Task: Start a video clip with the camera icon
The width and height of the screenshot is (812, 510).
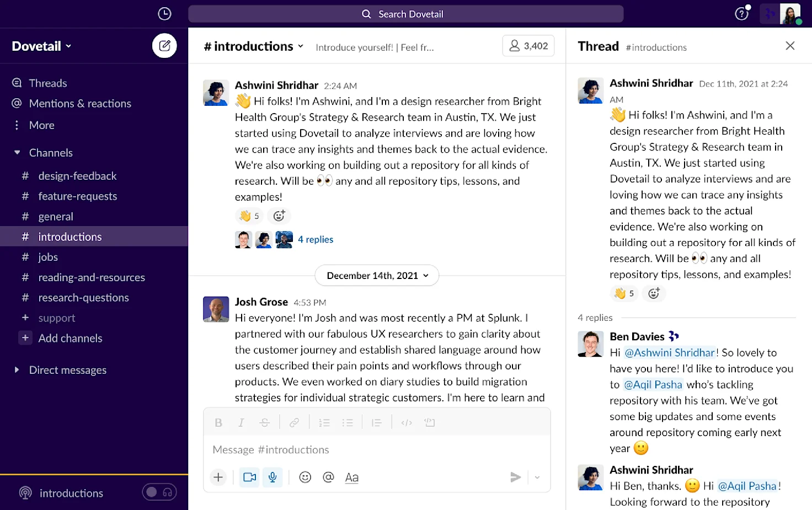Action: point(249,477)
